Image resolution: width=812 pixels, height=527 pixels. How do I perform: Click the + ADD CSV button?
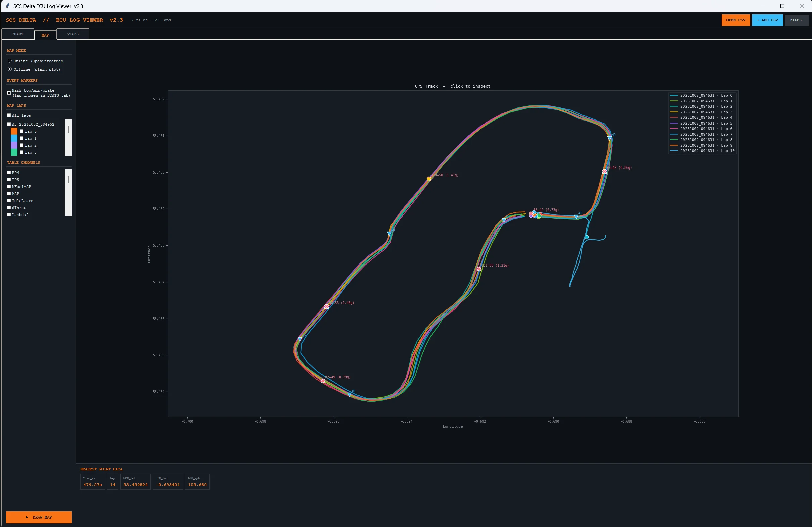tap(767, 20)
